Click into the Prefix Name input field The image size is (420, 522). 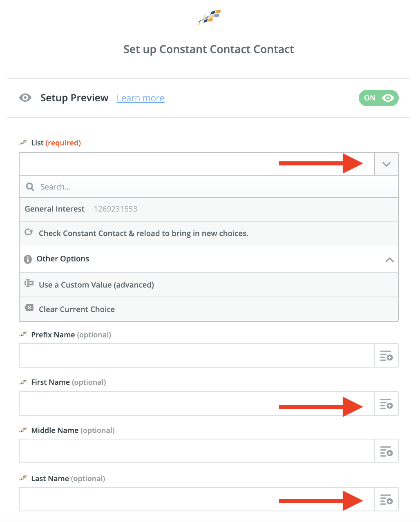(x=197, y=356)
